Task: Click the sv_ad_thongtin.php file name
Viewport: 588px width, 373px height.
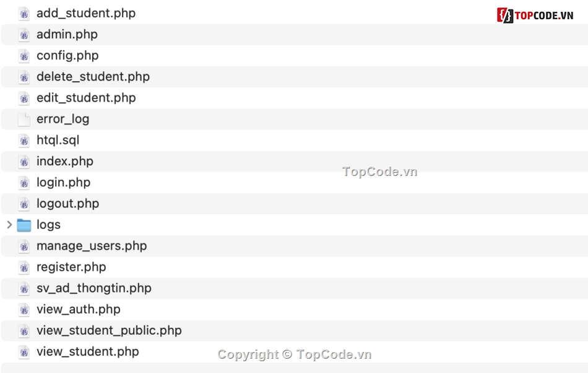Action: pos(94,288)
